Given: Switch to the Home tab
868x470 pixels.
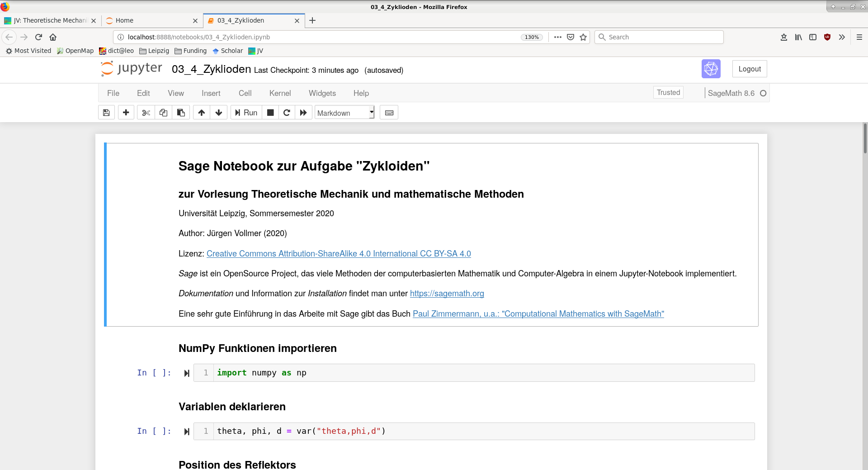Looking at the screenshot, I should pos(151,20).
